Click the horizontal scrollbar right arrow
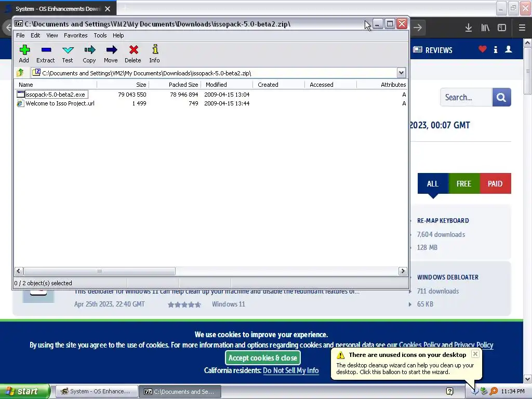This screenshot has height=399, width=532. pos(403,271)
